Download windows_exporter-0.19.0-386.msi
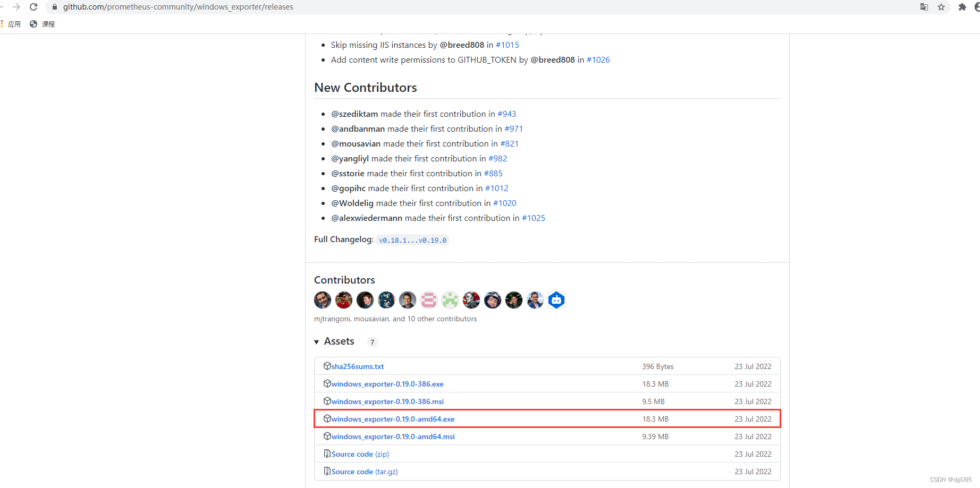The height and width of the screenshot is (488, 980). click(x=387, y=401)
